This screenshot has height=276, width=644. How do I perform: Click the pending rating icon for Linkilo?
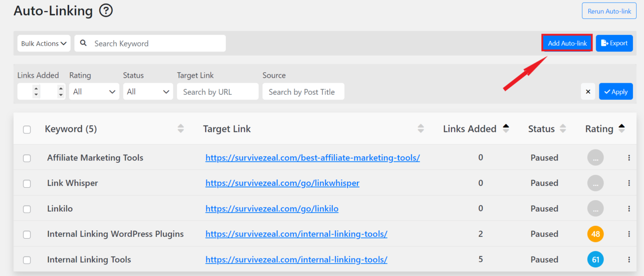click(595, 208)
